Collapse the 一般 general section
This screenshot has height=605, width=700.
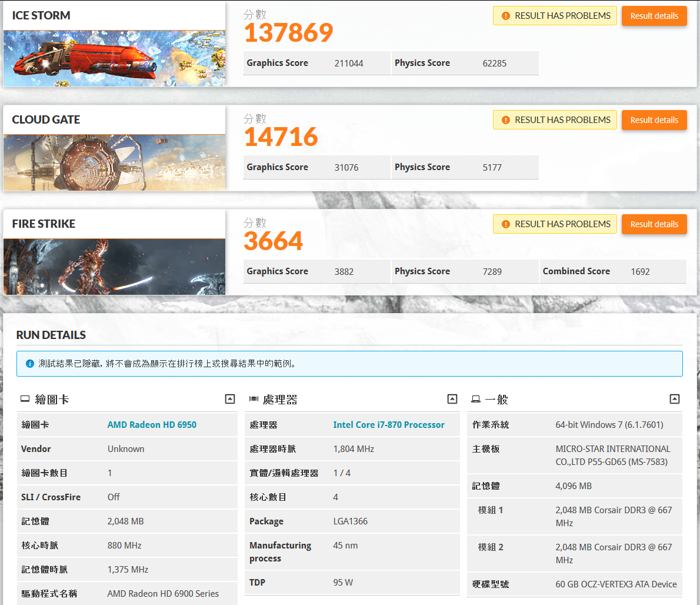pyautogui.click(x=675, y=399)
